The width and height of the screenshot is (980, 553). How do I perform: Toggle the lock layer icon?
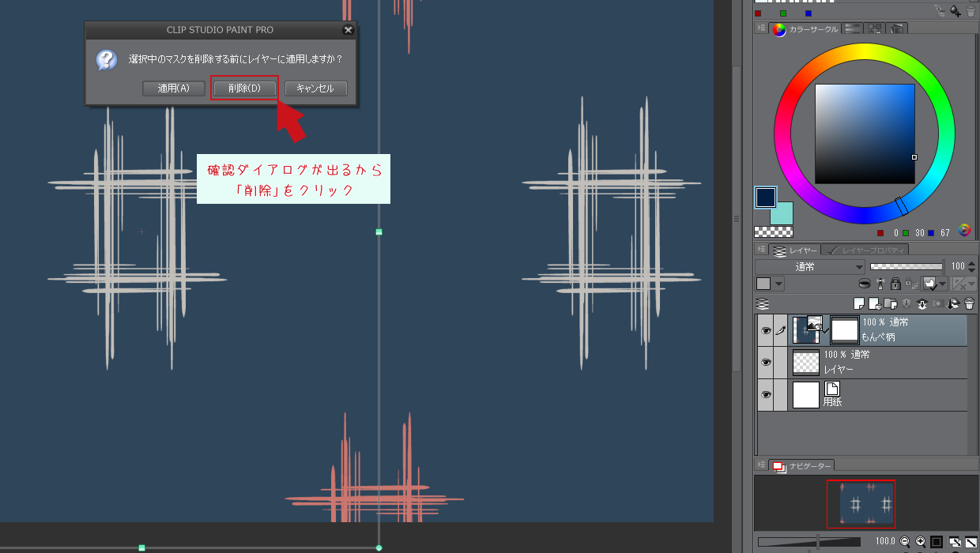895,284
